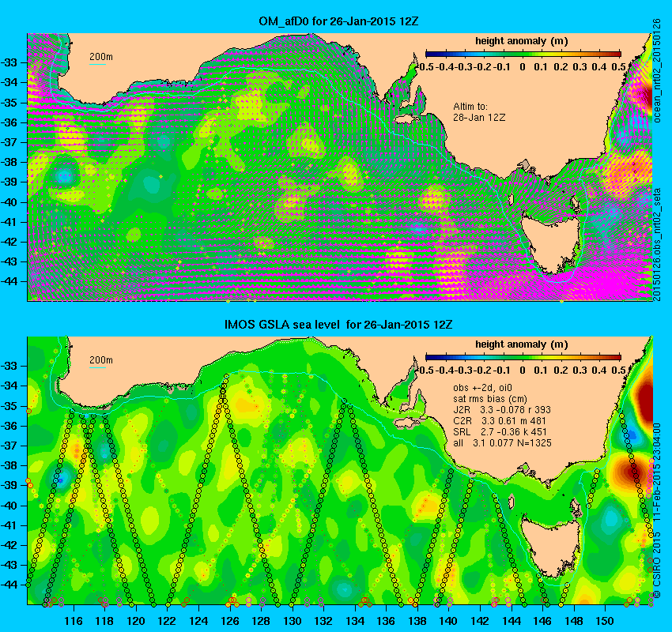Click latitude label -42 on IMOS GSLA panel

9,545
